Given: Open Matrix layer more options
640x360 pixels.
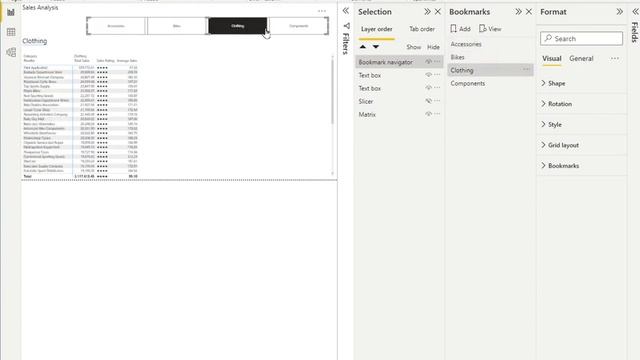Looking at the screenshot, I should pyautogui.click(x=438, y=114).
